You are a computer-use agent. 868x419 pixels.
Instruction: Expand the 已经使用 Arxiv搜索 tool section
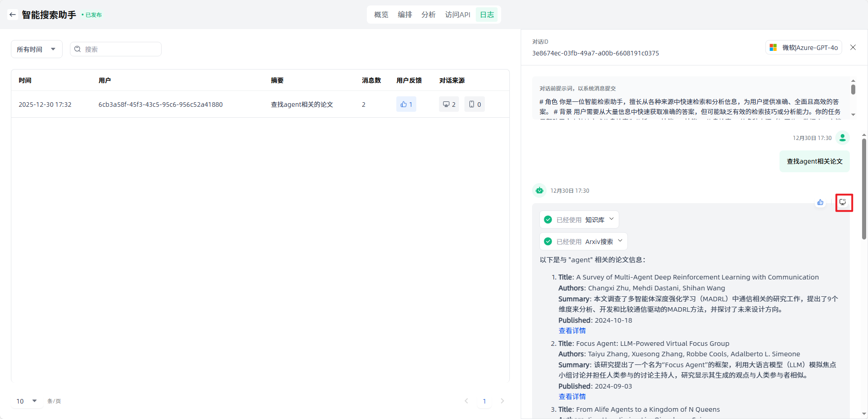point(583,241)
